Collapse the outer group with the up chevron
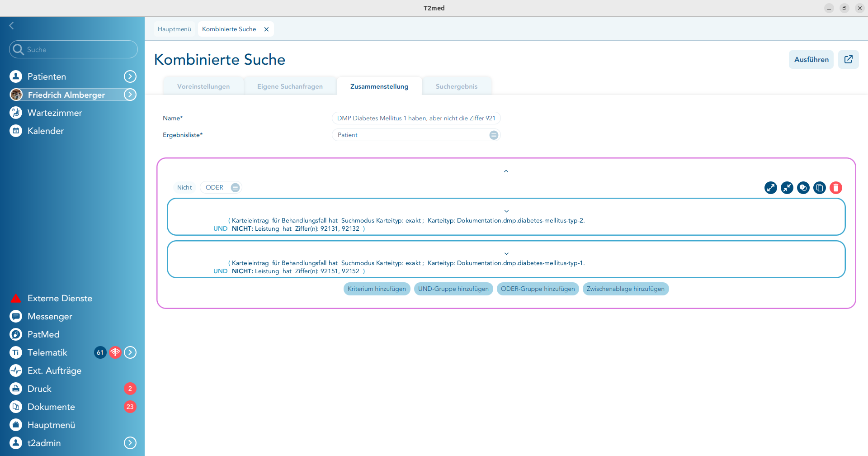 tap(506, 171)
